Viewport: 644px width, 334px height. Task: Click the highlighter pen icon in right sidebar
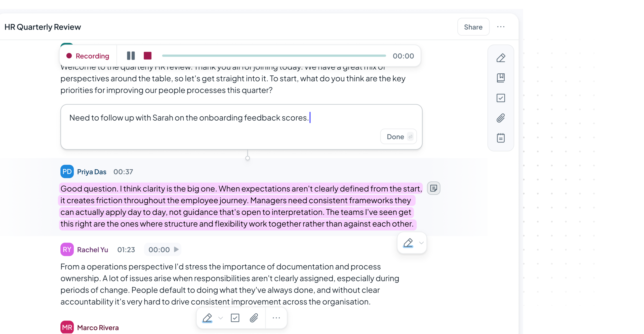coord(501,58)
